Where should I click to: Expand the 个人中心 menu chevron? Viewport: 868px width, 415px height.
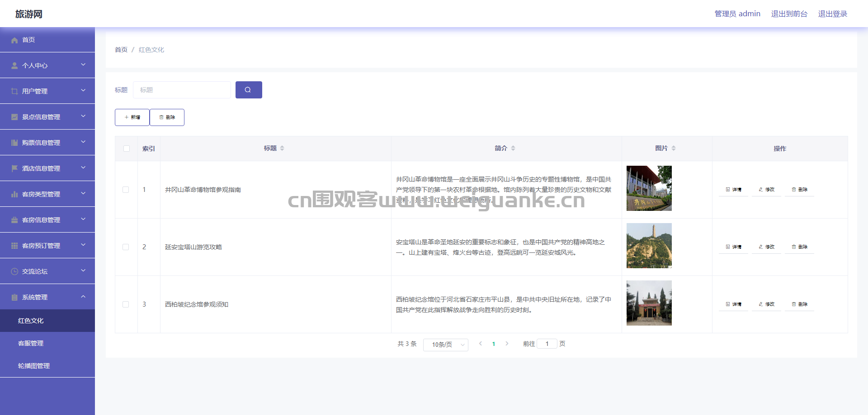tap(83, 65)
